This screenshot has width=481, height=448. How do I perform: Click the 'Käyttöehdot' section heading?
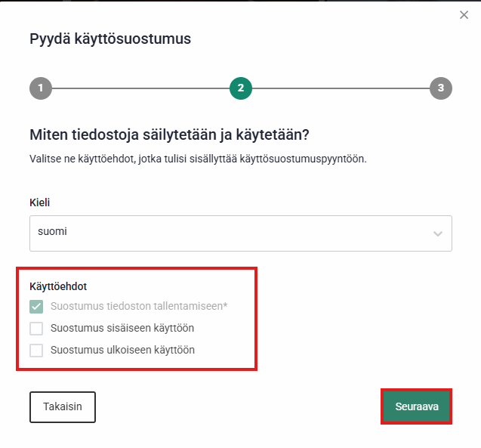[58, 286]
